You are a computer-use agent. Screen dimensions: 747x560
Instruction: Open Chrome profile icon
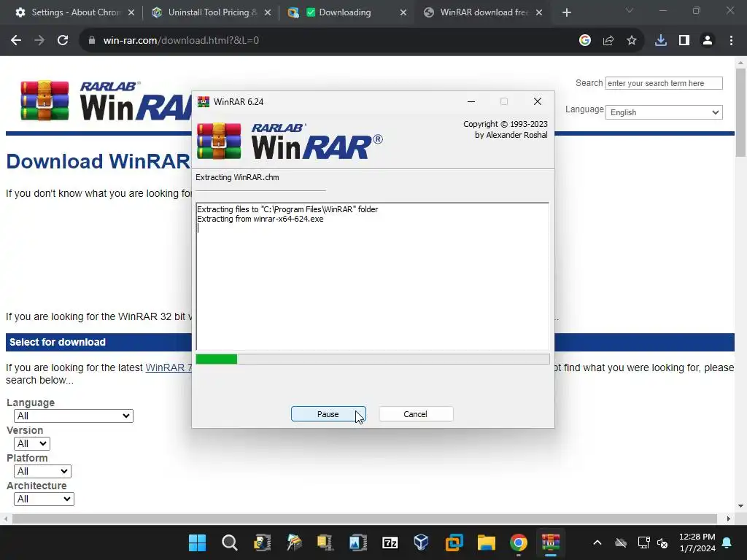pos(708,41)
